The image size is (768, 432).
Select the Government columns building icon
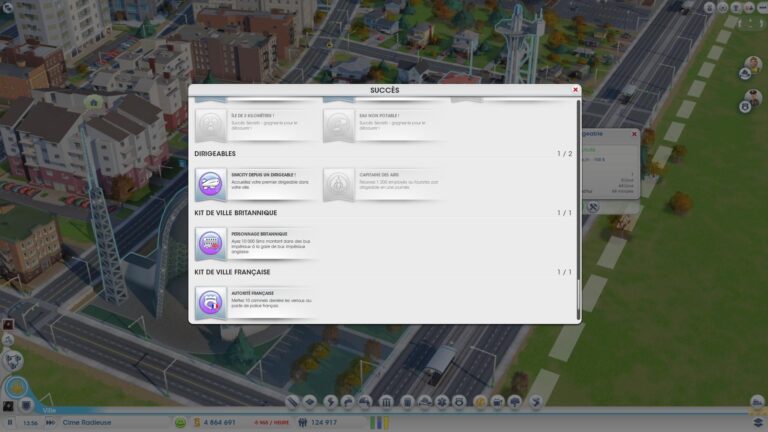click(x=386, y=402)
